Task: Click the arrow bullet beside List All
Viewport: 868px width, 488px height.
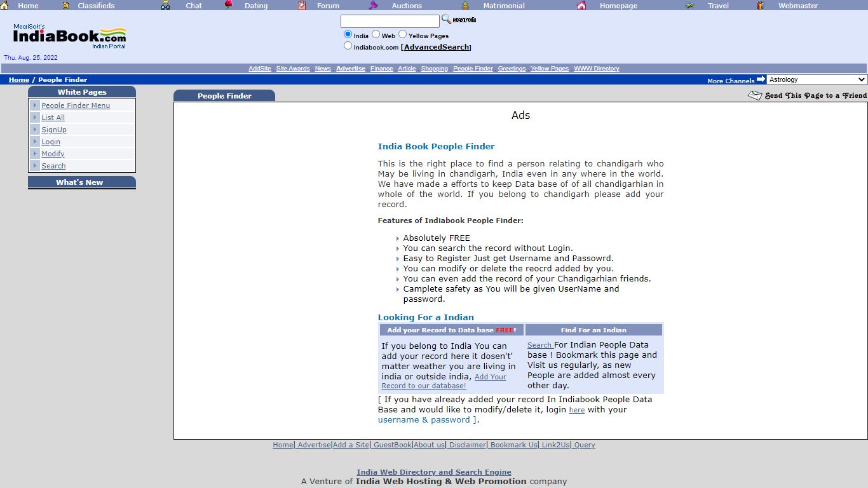Action: pyautogui.click(x=35, y=118)
